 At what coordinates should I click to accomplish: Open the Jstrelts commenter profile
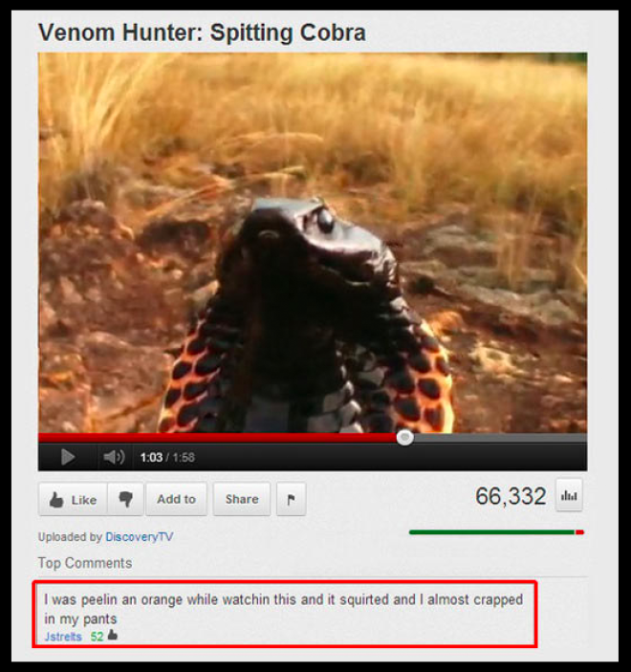[63, 637]
